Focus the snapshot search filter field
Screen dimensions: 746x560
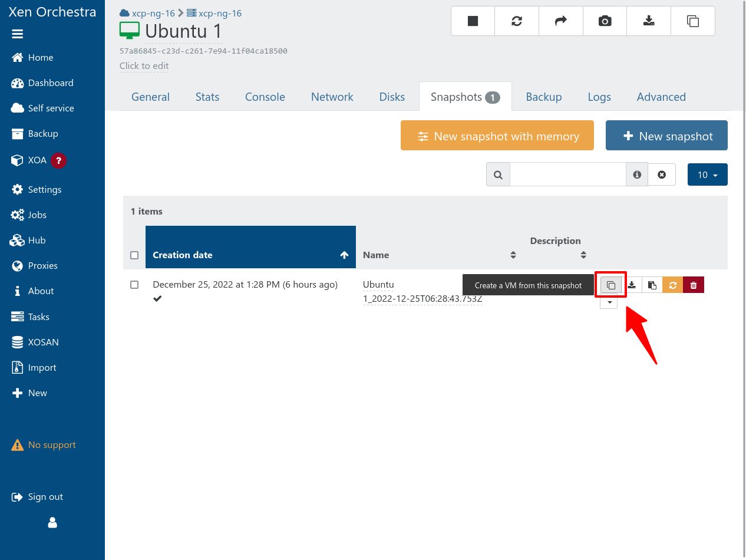click(x=567, y=174)
